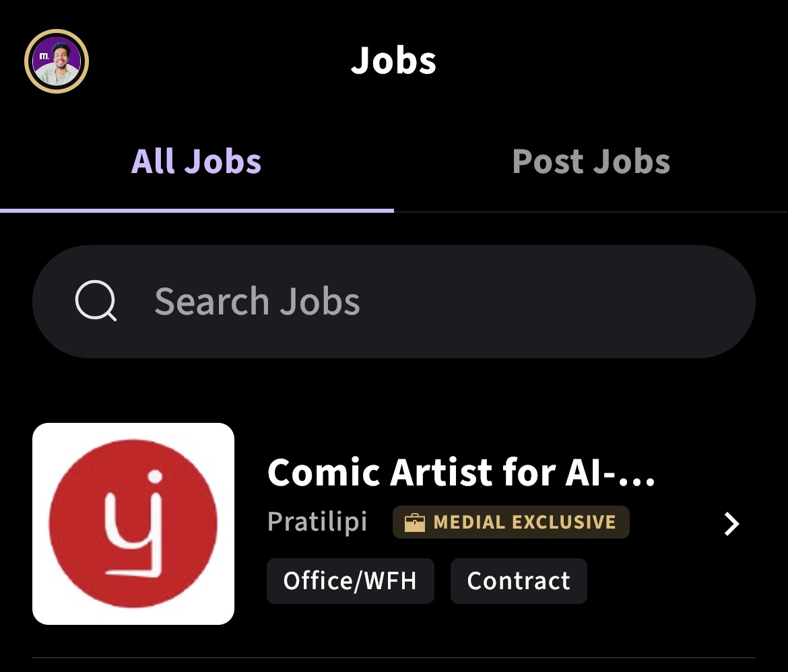Image resolution: width=788 pixels, height=672 pixels.
Task: Open the Comic Artist for AI job title
Action: tap(461, 473)
